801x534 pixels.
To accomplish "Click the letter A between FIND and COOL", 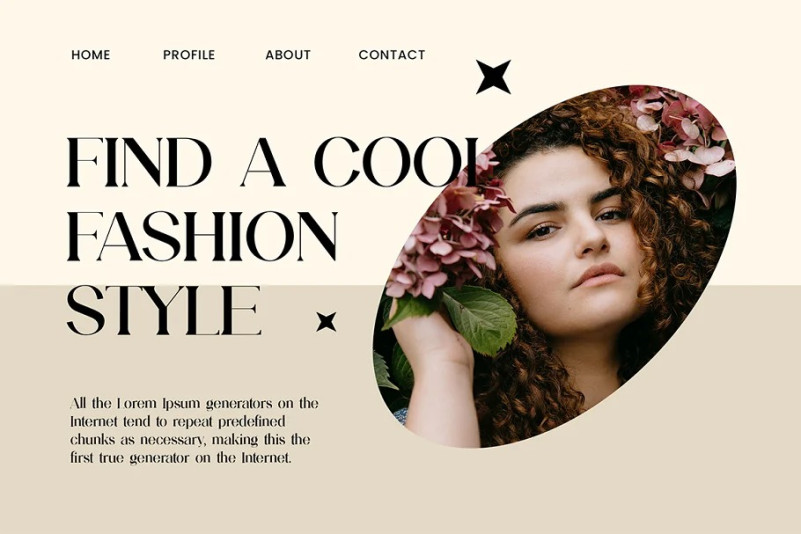I will point(263,162).
